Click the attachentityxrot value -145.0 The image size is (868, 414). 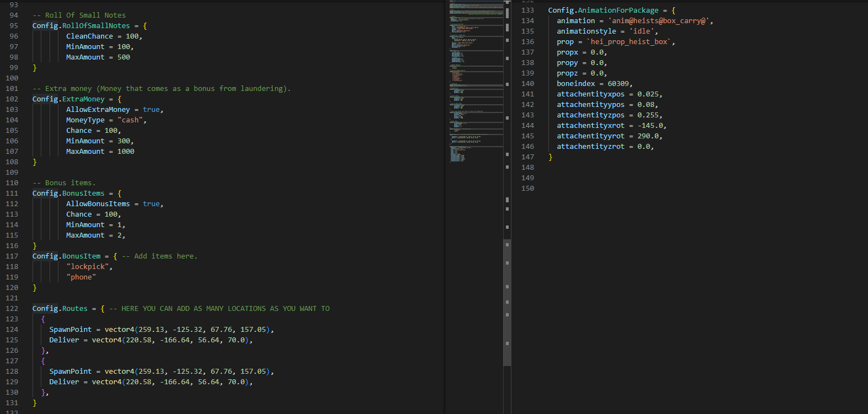[x=650, y=126]
